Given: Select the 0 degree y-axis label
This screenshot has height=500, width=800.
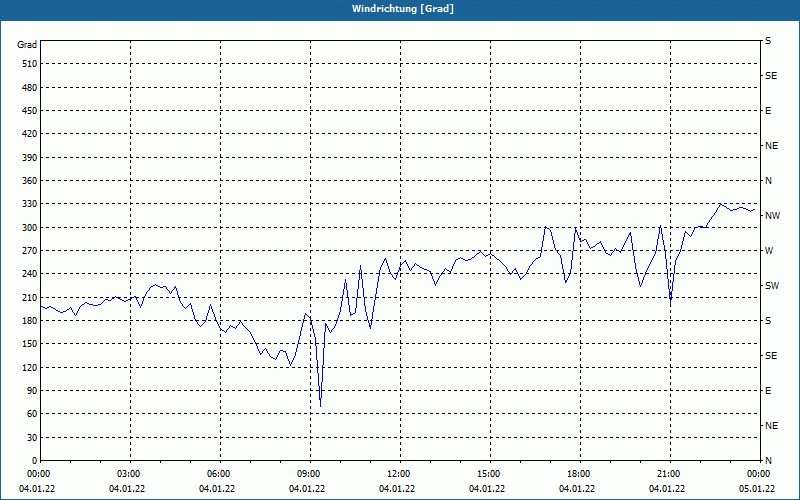Looking at the screenshot, I should (x=35, y=461).
